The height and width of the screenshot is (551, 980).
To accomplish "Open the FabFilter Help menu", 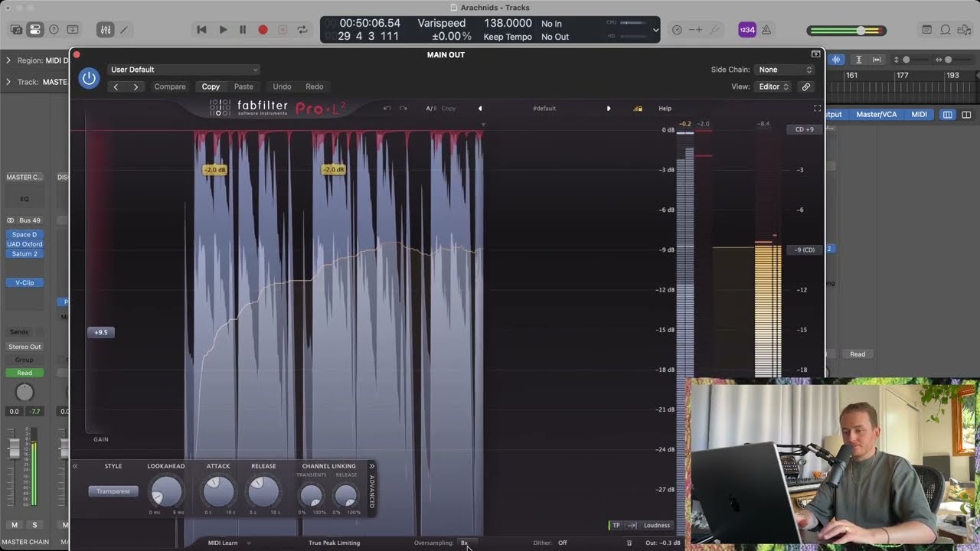I will pos(665,109).
